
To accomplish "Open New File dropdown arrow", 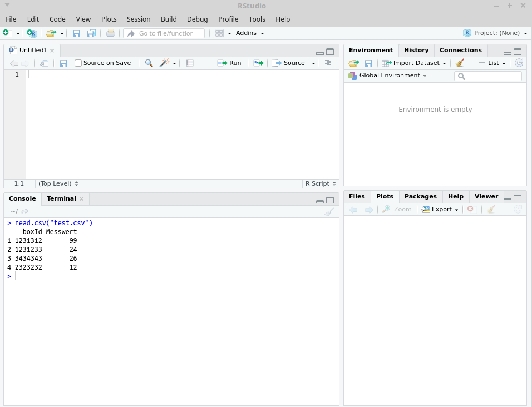I will coord(18,33).
